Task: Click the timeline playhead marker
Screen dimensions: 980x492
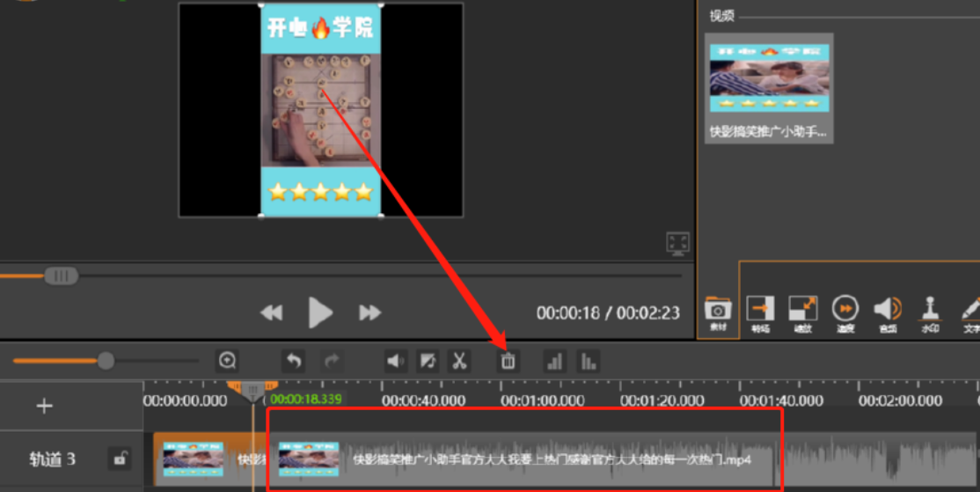Action: pos(253,392)
